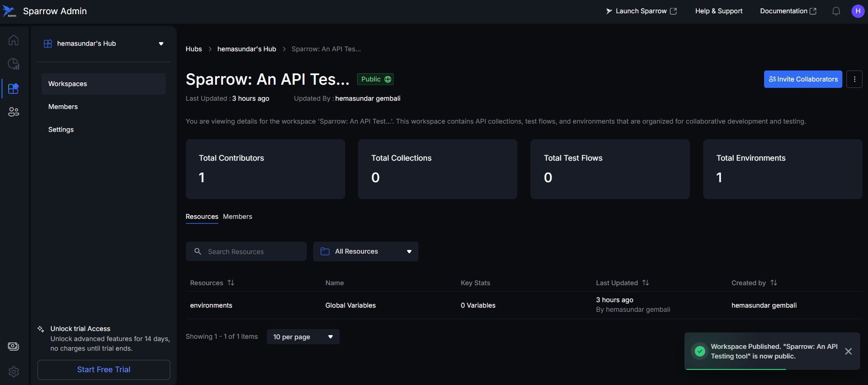Open the All Resources filter dropdown
868x385 pixels.
pyautogui.click(x=365, y=251)
